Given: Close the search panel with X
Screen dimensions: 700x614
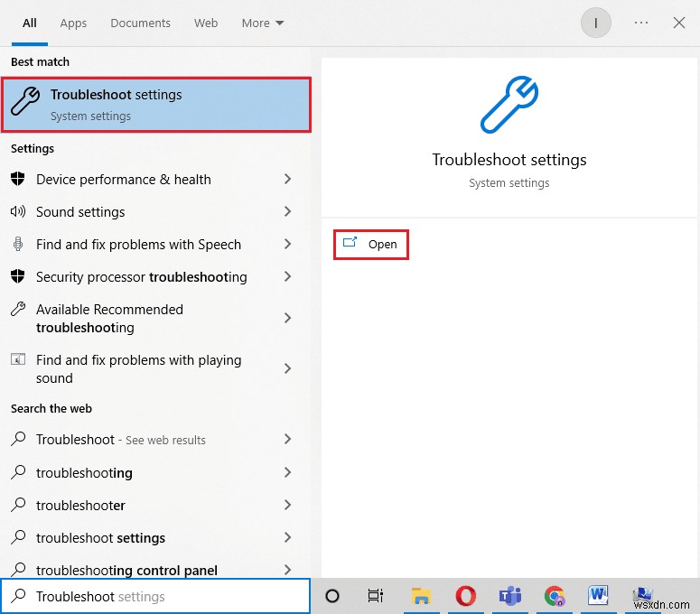Looking at the screenshot, I should pos(679,23).
